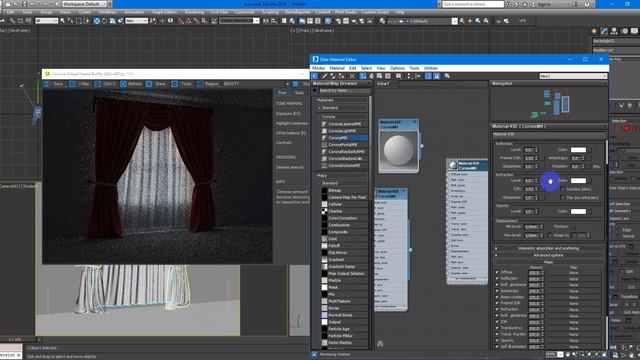Open the BEAUTY render element dropdown
Viewport: 640px width, 360px height.
coord(256,84)
